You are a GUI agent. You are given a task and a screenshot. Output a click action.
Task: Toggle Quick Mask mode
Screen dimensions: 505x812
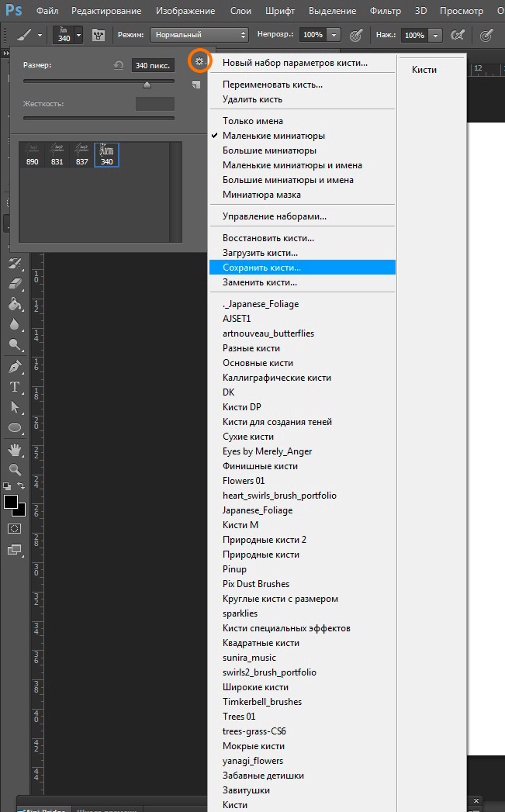[15, 529]
